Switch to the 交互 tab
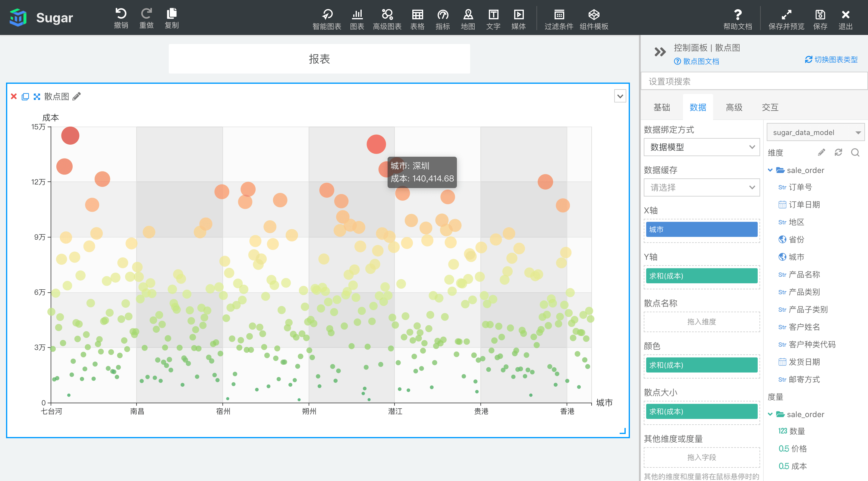868x481 pixels. pos(770,108)
